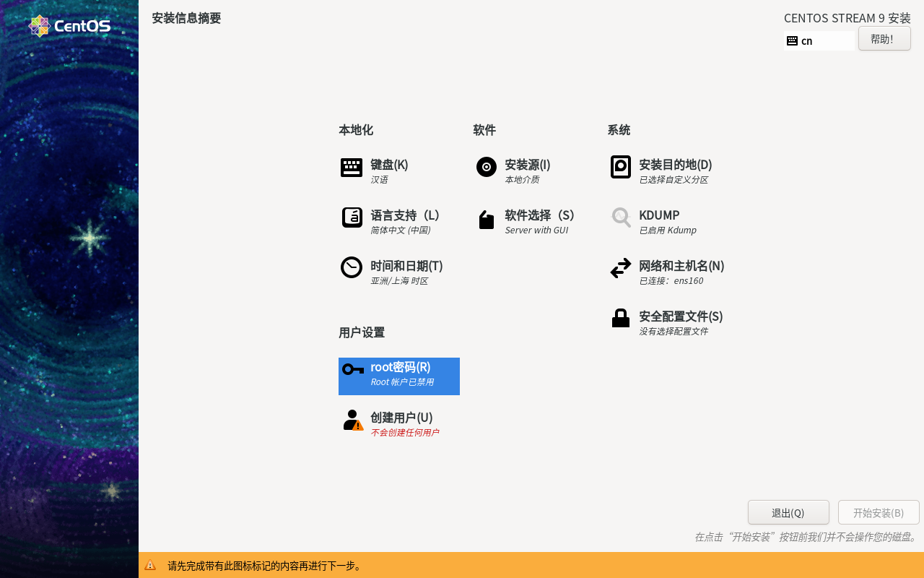Click the 软件 section heading
The height and width of the screenshot is (578, 924).
point(484,130)
